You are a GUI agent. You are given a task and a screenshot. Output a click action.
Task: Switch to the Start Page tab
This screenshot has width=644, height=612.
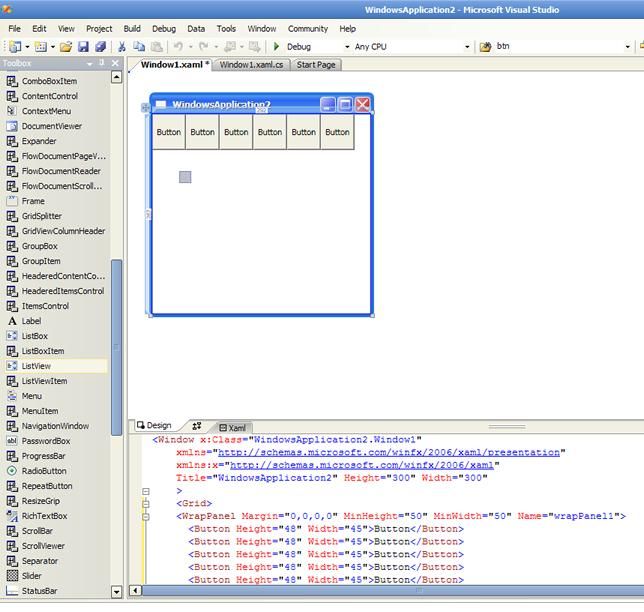(x=316, y=65)
